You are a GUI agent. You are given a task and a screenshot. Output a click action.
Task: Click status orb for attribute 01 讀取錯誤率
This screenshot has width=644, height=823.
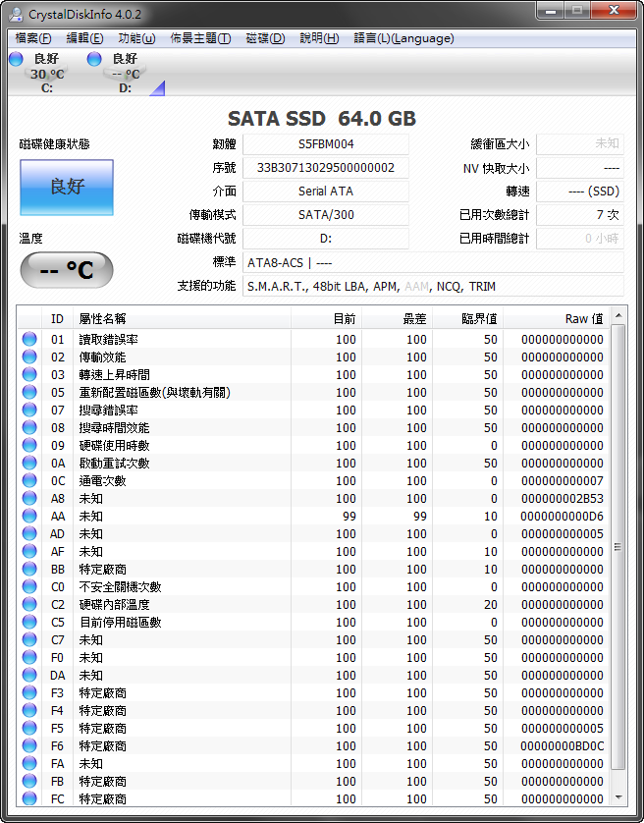(30, 340)
